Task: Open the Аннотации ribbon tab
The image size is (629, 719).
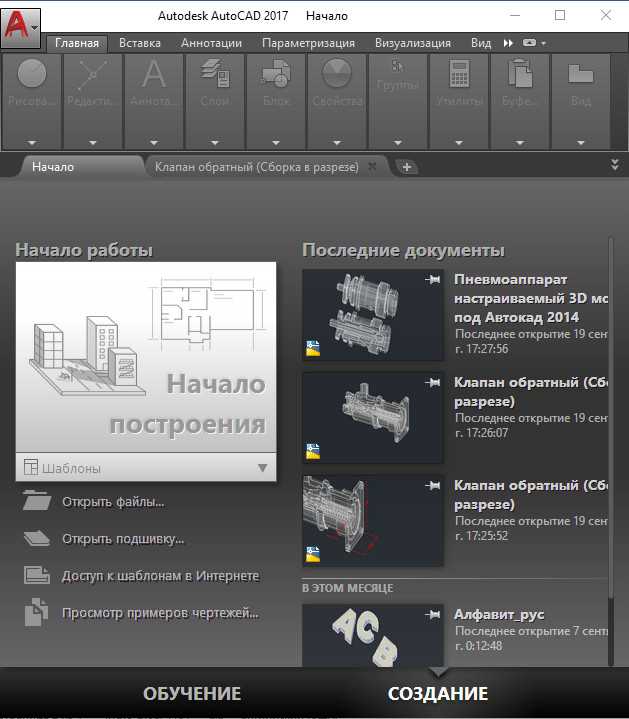Action: pyautogui.click(x=211, y=43)
